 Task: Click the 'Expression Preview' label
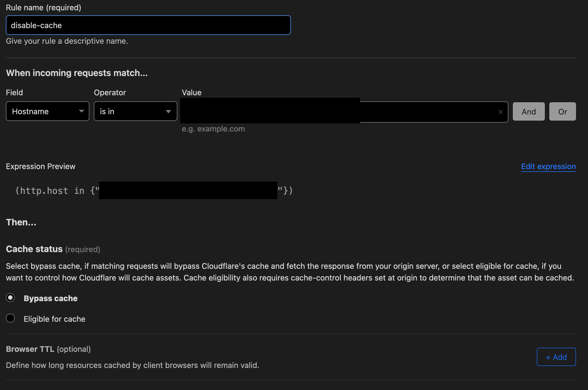(x=41, y=166)
